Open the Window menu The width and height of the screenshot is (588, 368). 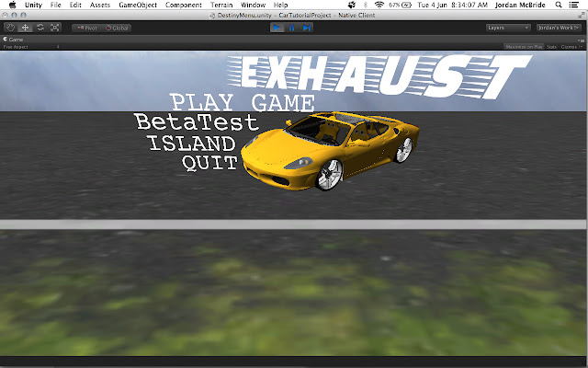pyautogui.click(x=254, y=5)
